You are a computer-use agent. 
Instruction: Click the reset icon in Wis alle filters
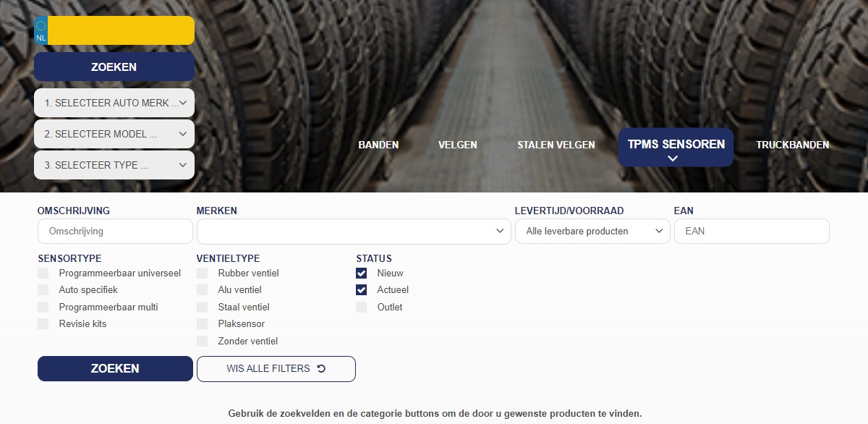[322, 368]
